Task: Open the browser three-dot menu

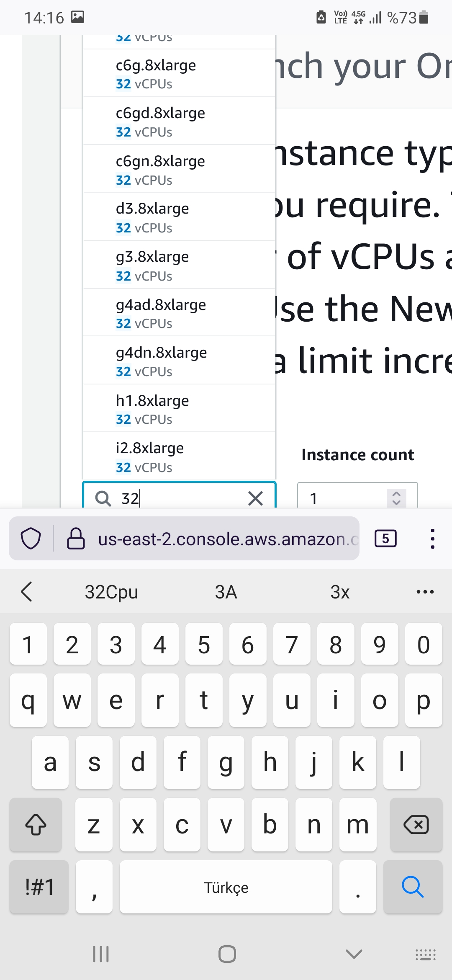Action: tap(433, 539)
